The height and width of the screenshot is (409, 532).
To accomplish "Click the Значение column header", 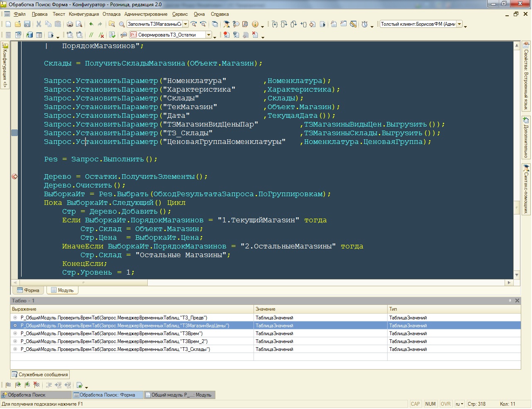I will [320, 309].
